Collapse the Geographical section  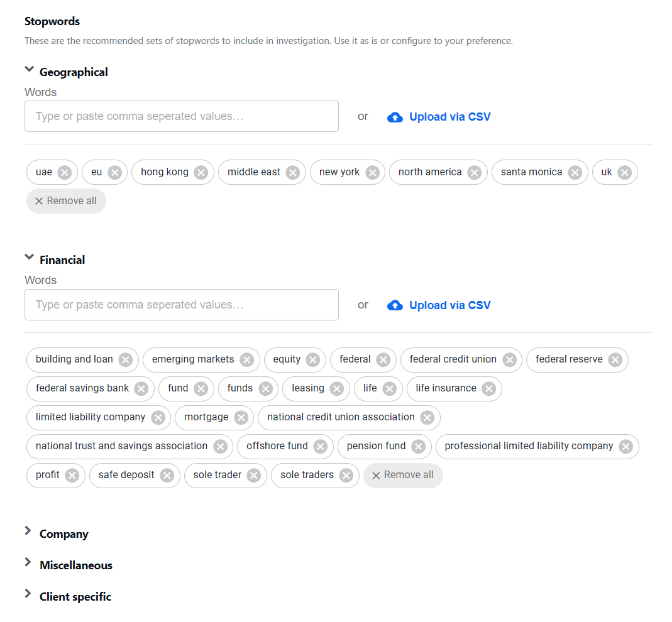(29, 69)
